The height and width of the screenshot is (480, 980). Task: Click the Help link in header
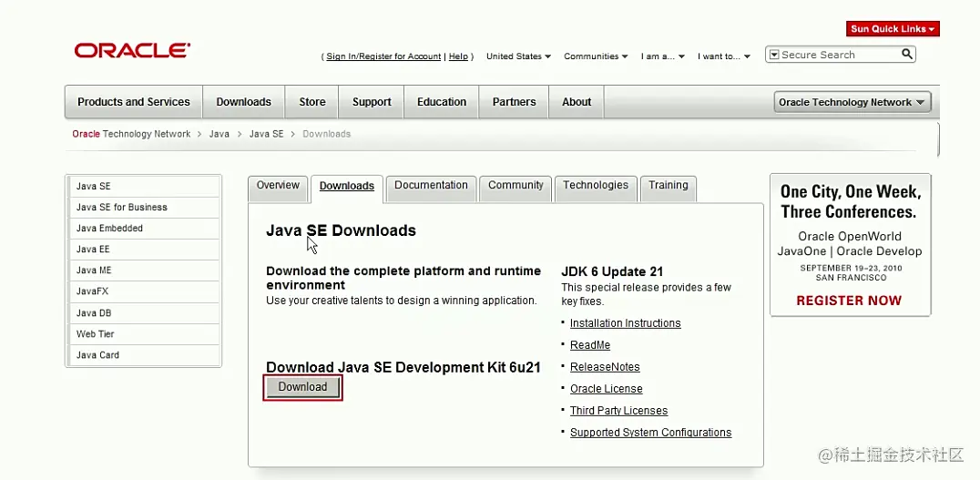click(458, 56)
